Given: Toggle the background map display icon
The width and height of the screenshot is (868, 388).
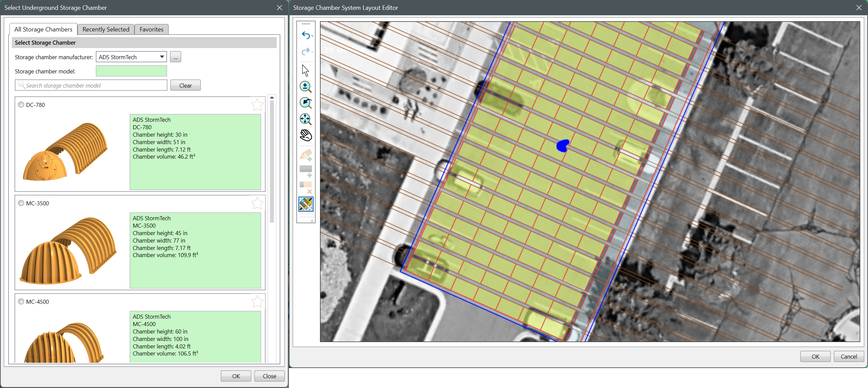Looking at the screenshot, I should [x=305, y=204].
